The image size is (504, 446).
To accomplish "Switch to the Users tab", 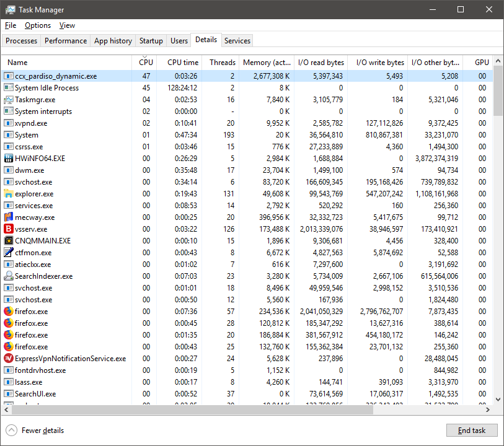I will point(179,41).
